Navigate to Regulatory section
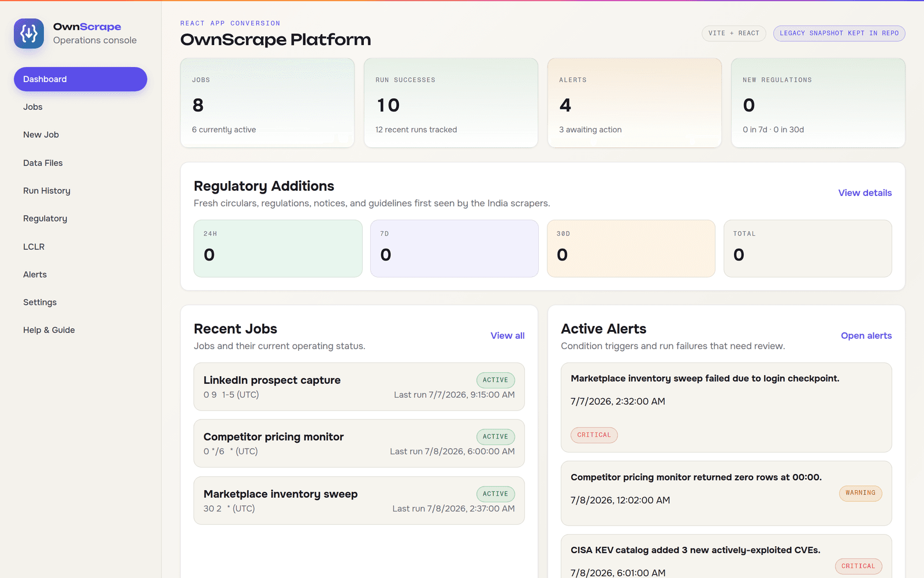Screen dimensions: 924x578 [80, 218]
